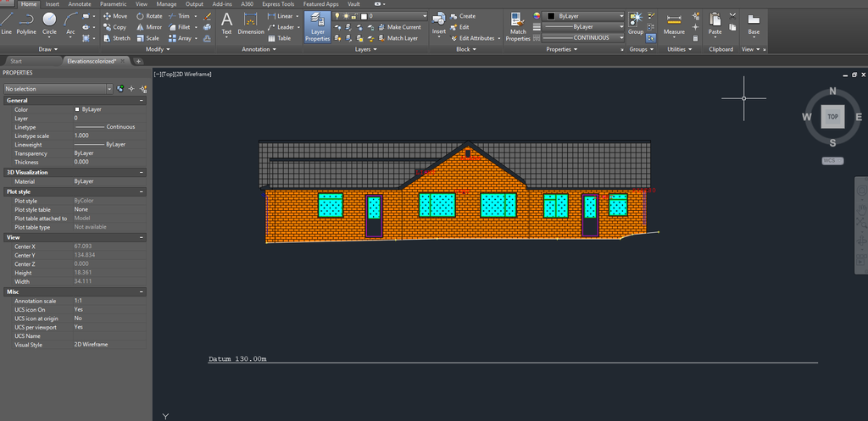Switch to the Annotate ribbon tab
Image resolution: width=868 pixels, height=421 pixels.
79,4
